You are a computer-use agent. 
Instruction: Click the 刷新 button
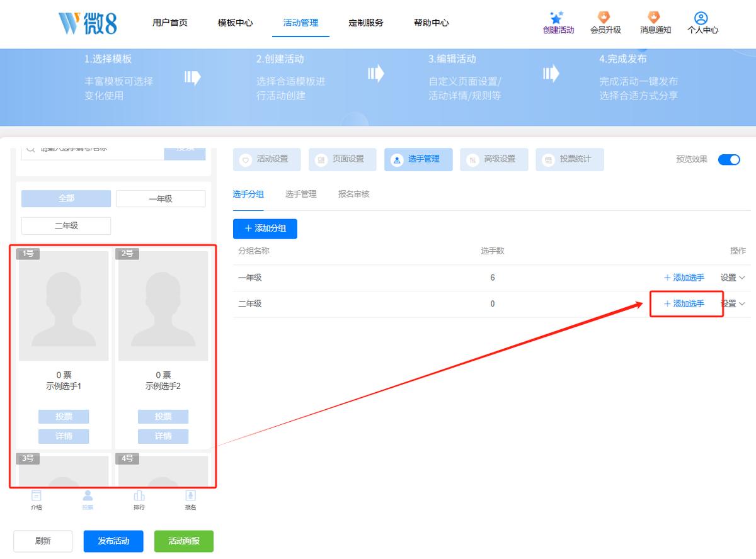click(x=43, y=541)
